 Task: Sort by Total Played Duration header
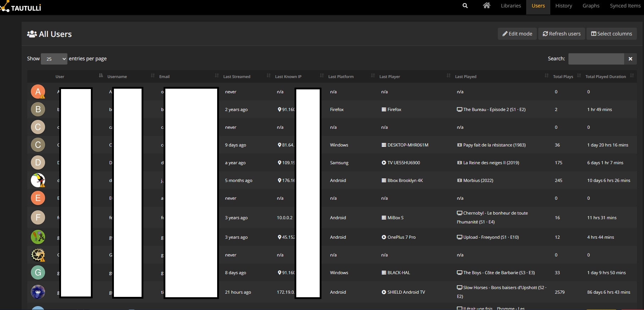(x=605, y=77)
